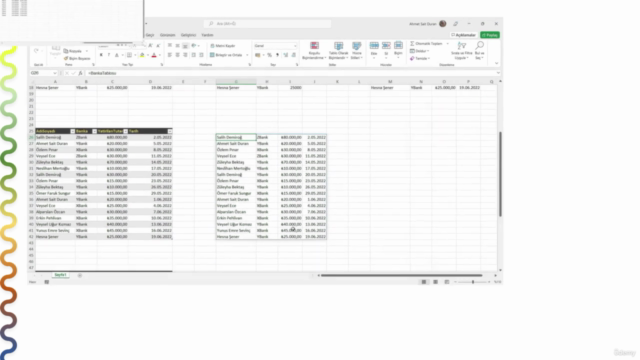Image resolution: width=640 pixels, height=360 pixels.
Task: Click the Paylaş share button
Action: coord(490,35)
